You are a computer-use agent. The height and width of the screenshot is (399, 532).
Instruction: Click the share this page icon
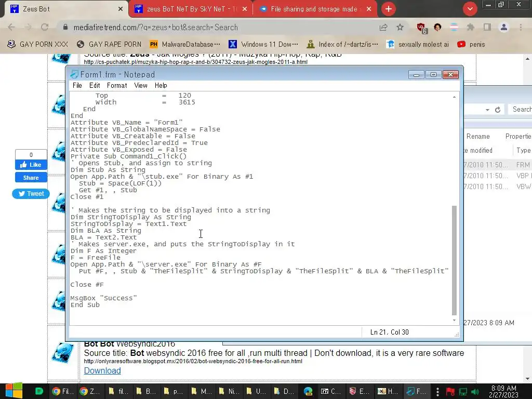pyautogui.click(x=383, y=28)
